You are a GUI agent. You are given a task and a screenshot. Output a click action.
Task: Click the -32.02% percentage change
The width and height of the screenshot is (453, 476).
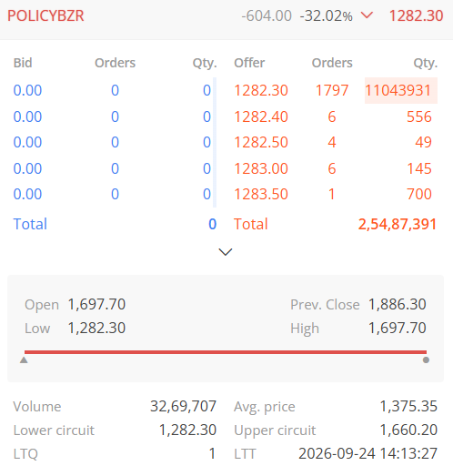click(x=327, y=15)
